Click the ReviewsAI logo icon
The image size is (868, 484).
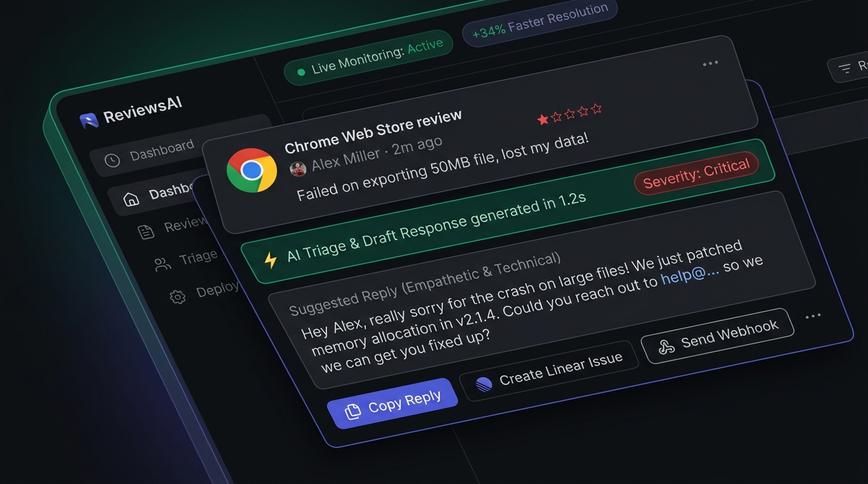coord(89,120)
